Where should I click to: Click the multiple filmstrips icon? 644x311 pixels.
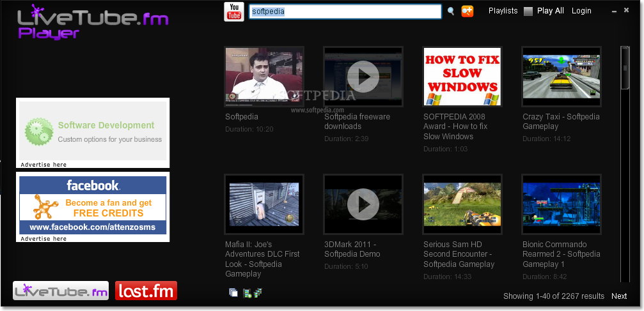pos(258,292)
